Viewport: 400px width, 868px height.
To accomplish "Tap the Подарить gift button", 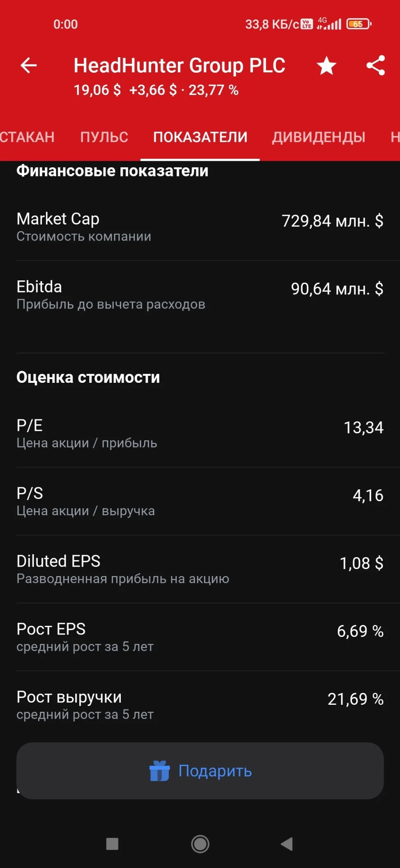I will pyautogui.click(x=200, y=771).
